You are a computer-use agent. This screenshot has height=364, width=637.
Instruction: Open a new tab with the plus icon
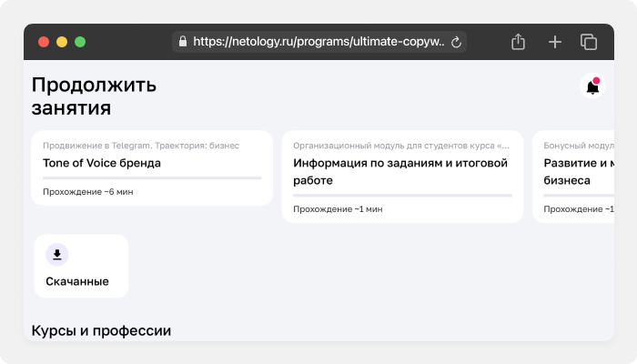pos(554,42)
